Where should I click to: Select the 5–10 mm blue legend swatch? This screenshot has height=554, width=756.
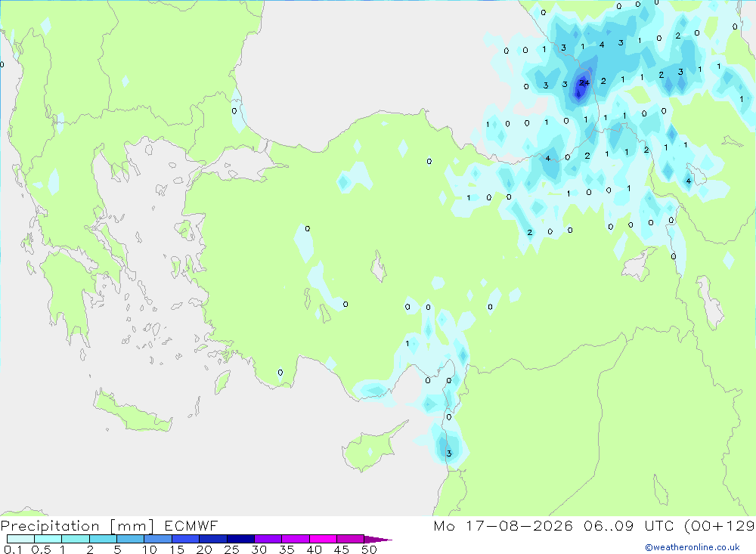pos(130,539)
